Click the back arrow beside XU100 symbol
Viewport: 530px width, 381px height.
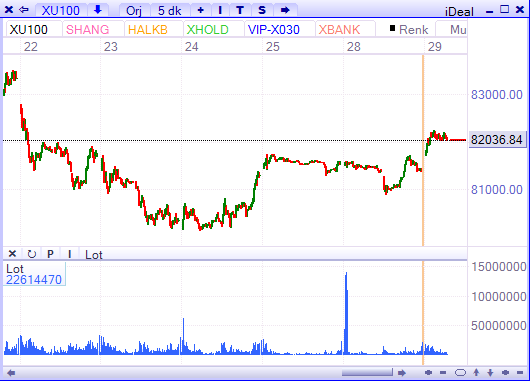[24, 10]
